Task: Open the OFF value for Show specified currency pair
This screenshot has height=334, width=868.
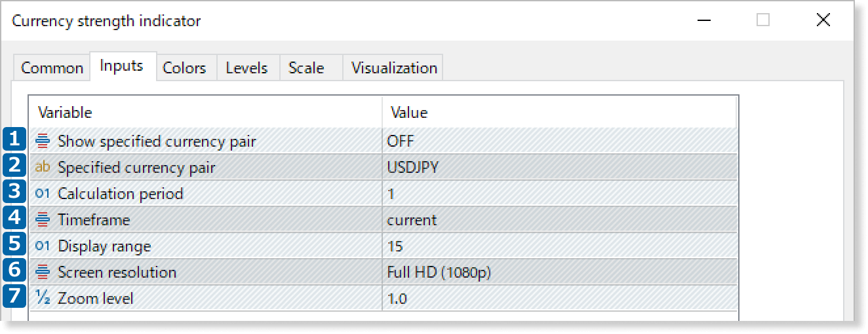Action: 560,141
